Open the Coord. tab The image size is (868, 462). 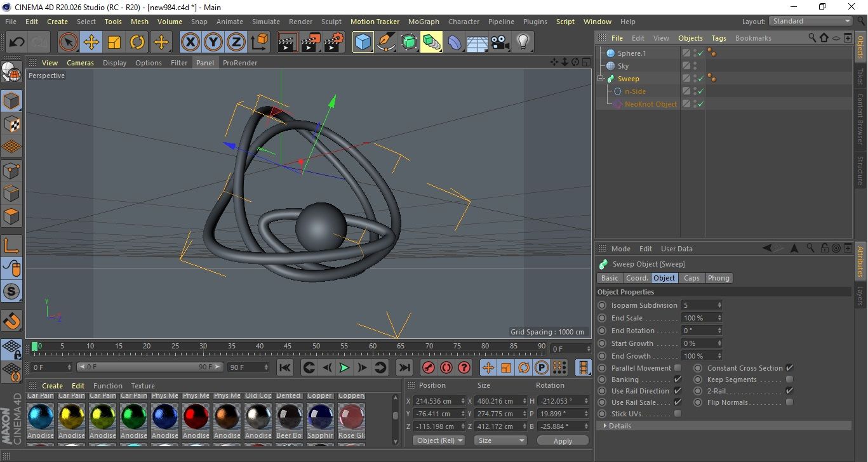coord(637,278)
